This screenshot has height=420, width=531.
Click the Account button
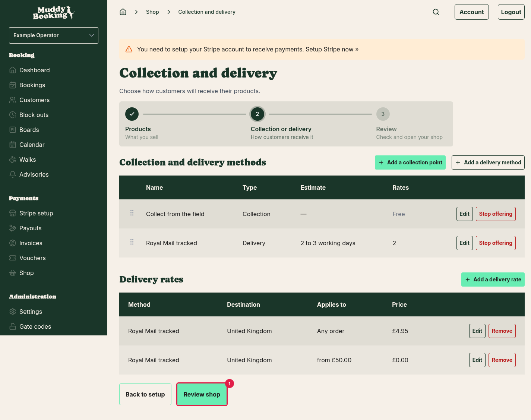[x=472, y=12]
